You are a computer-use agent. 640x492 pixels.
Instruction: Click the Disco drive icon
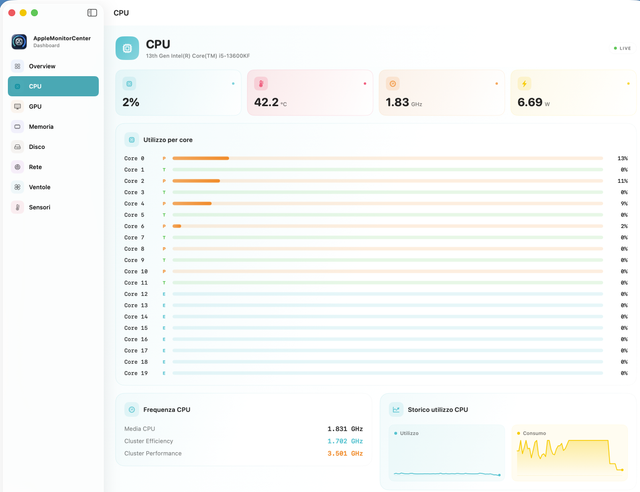tap(17, 147)
